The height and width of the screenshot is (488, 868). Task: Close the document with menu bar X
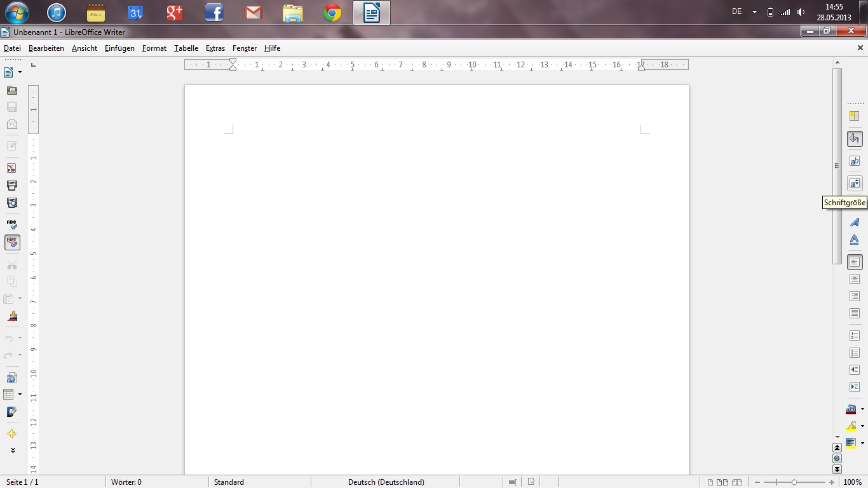coord(861,48)
